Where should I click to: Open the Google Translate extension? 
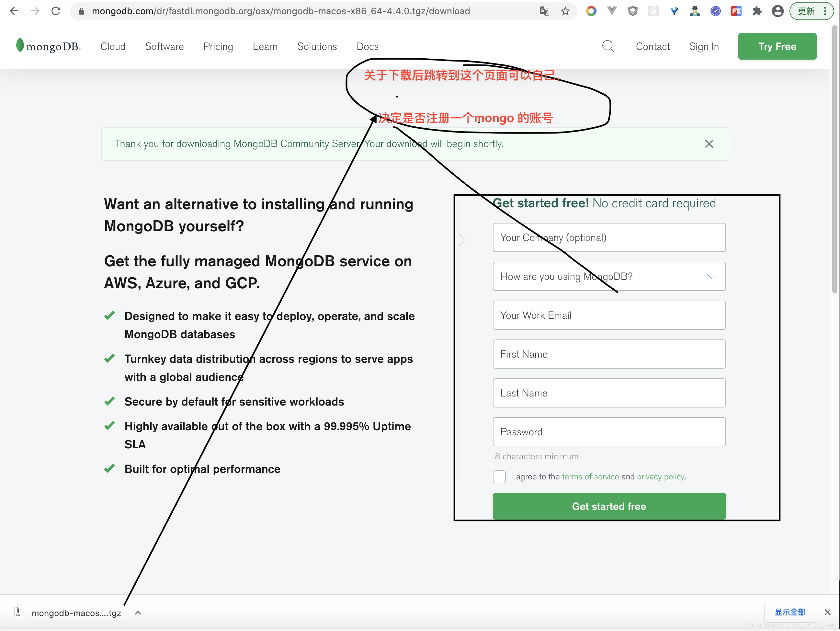click(545, 11)
